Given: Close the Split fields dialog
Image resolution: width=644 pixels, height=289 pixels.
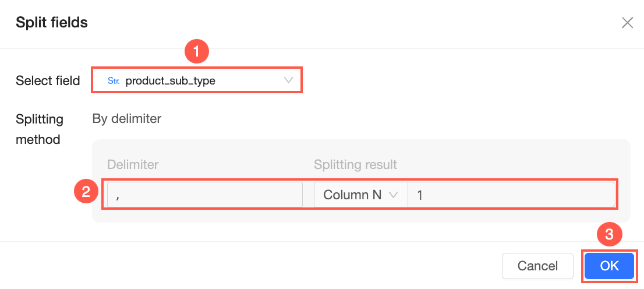Looking at the screenshot, I should point(627,23).
